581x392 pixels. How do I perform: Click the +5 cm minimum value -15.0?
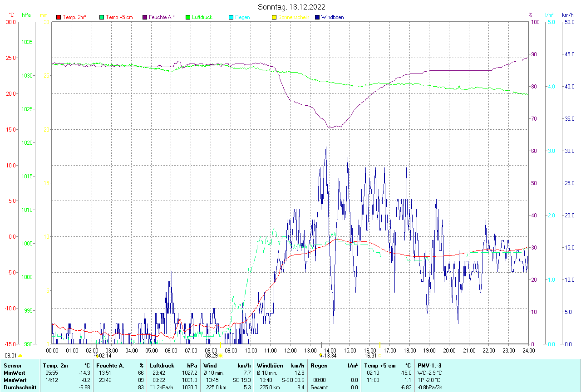point(405,373)
